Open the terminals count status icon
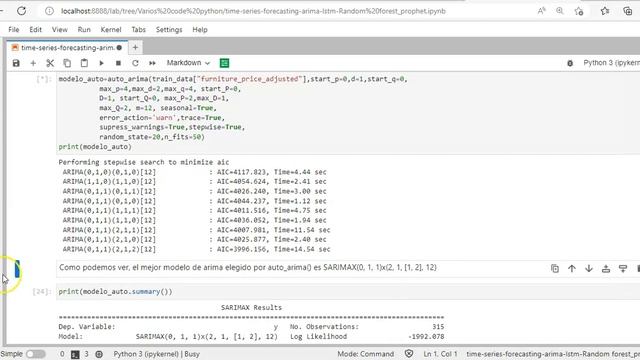Screen dimensions: 640x360 tap(75, 354)
